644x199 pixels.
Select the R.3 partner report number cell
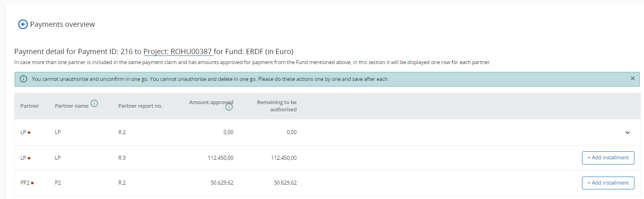(x=122, y=158)
